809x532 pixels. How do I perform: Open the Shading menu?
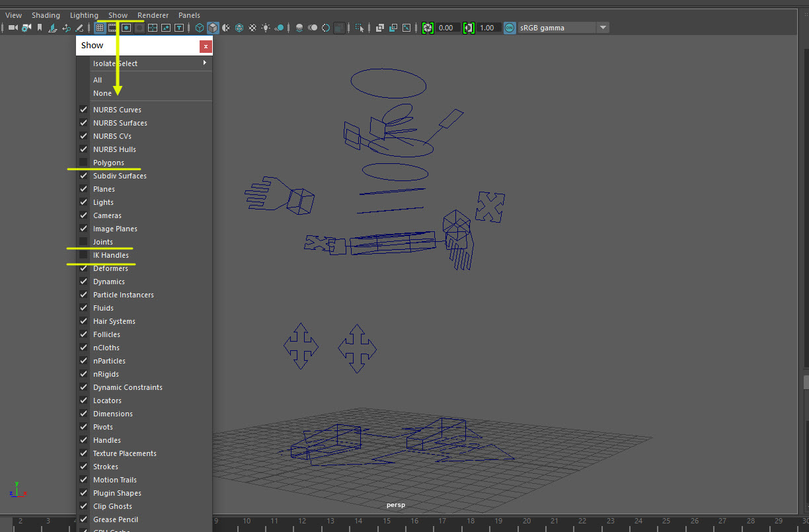(46, 15)
